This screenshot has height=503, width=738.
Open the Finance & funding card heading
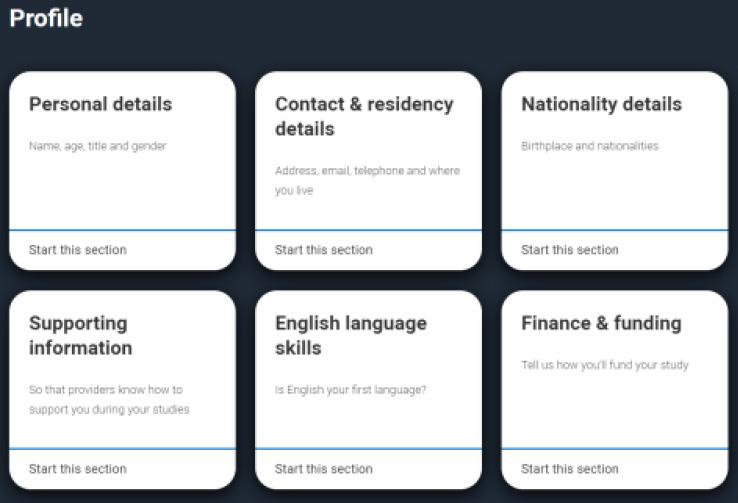[x=601, y=323]
